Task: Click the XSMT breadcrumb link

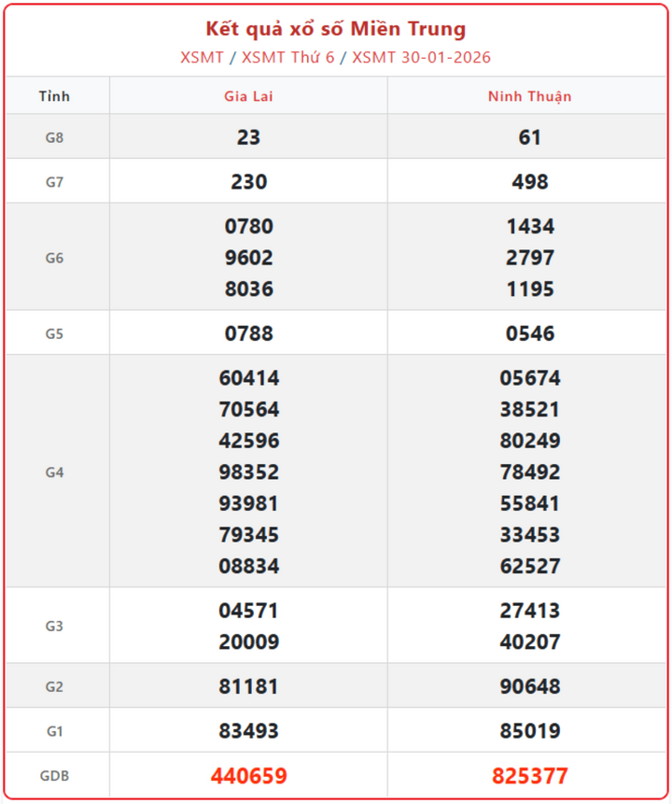Action: [203, 57]
